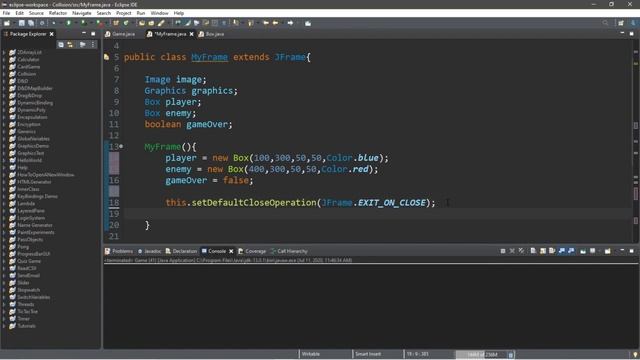
Task: Open Package Explorer view menu dots
Action: 93,44
